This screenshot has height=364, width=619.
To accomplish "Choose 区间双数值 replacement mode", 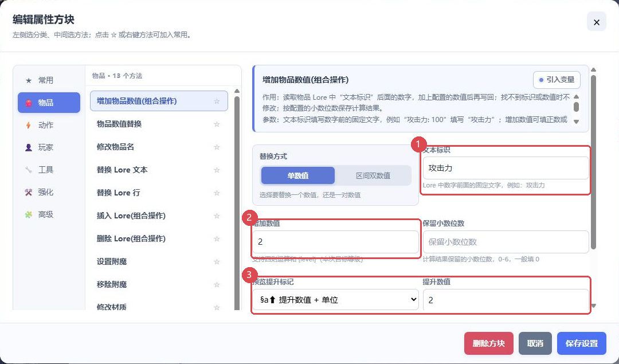I will 373,175.
